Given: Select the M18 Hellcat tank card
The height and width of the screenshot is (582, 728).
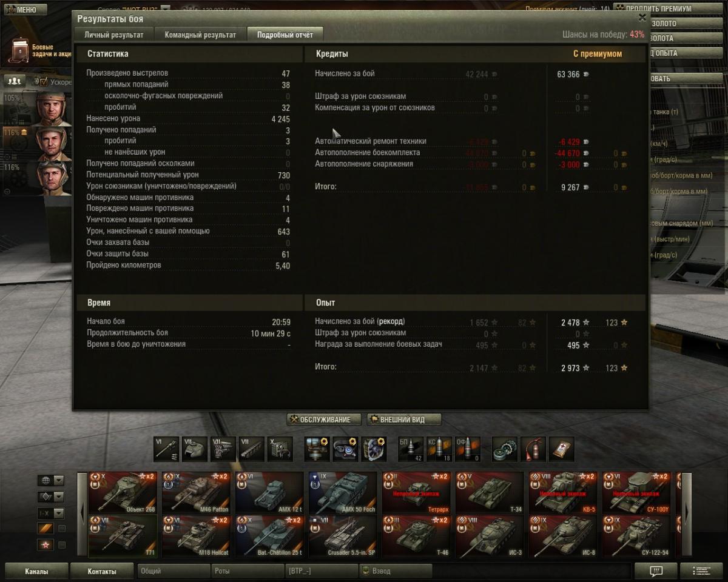Looking at the screenshot, I should [197, 537].
